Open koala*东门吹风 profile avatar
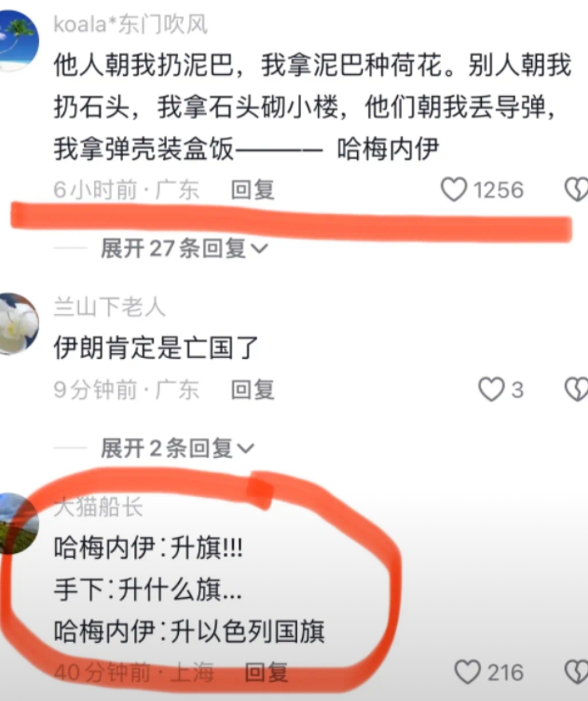 click(x=18, y=41)
